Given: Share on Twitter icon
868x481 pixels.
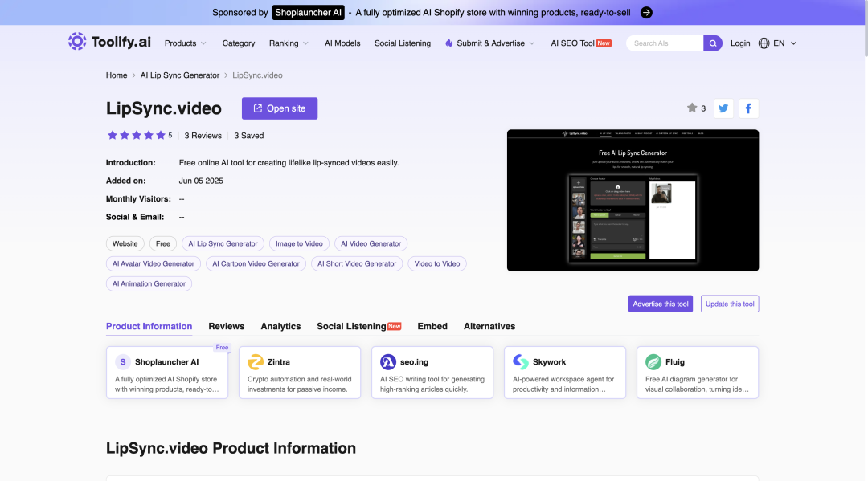Looking at the screenshot, I should coord(723,108).
